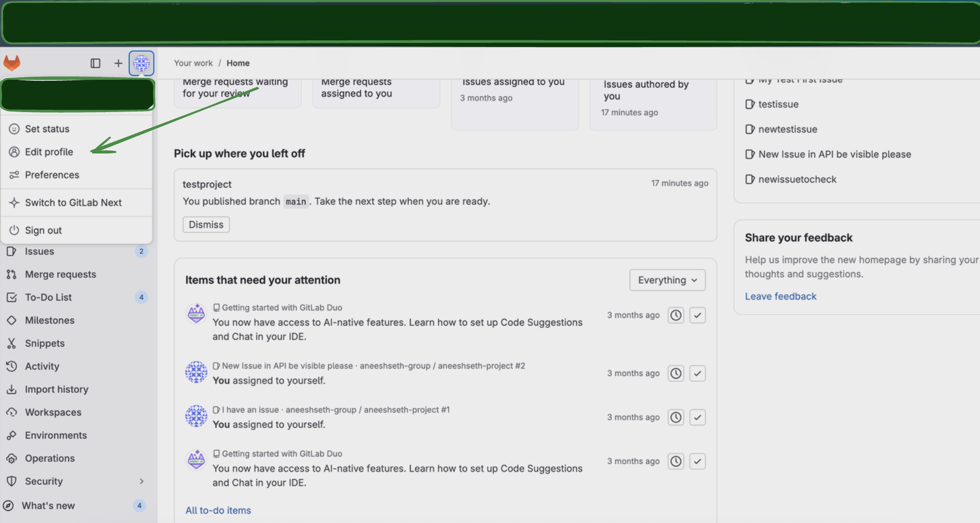
Task: Snooze the 'New Issue in API' to-do
Action: (x=676, y=374)
